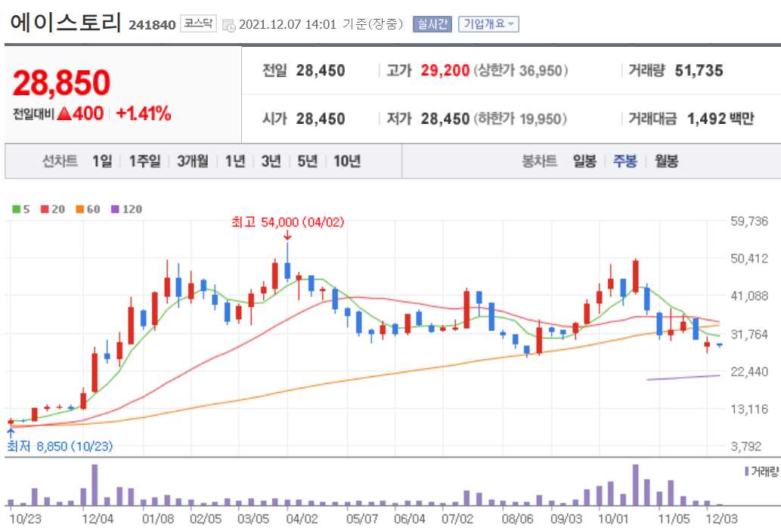Switch to 선차트 line chart mode
781x532 pixels.
point(60,161)
